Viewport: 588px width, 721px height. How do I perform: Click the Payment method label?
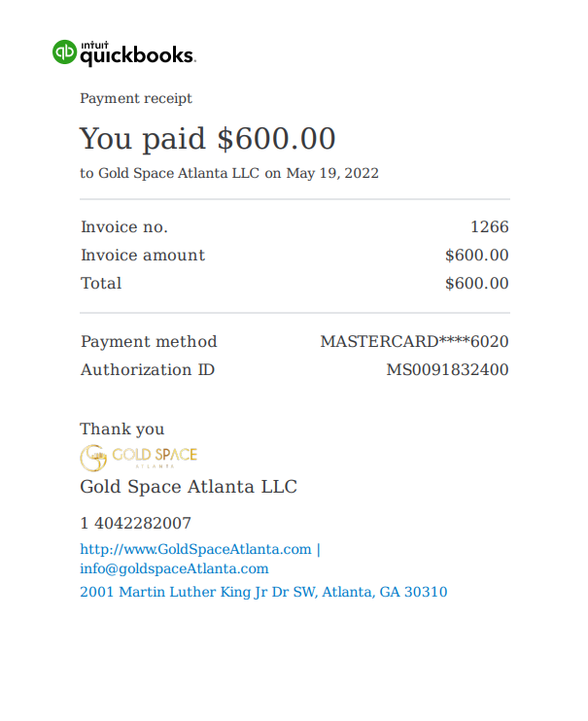[x=149, y=342]
